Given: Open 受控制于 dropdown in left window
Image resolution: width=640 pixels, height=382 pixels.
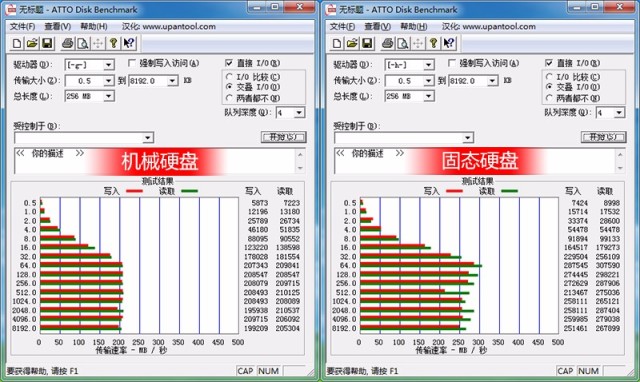Looking at the screenshot, I should click(x=148, y=138).
